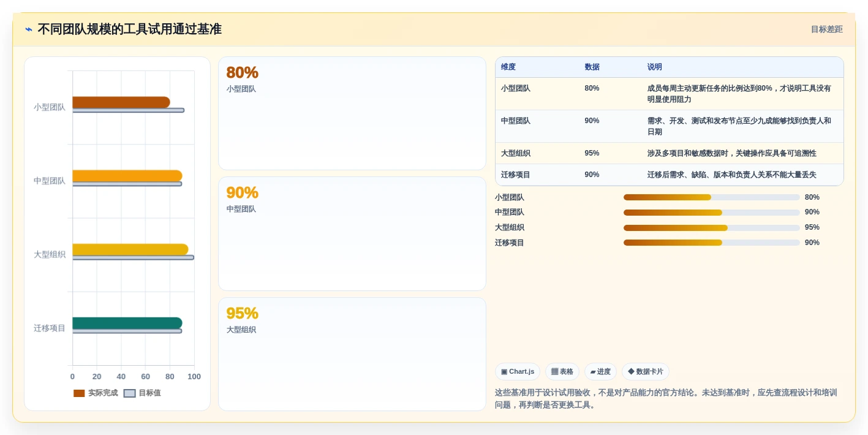Click the 95% value in the table's 大型组织 row
Viewport: 868px width, 435px height.
point(592,153)
